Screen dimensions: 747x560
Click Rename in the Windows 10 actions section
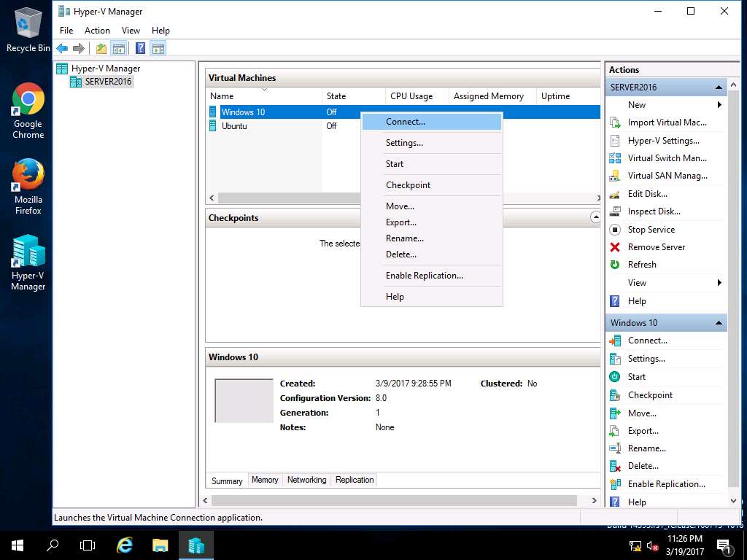[646, 448]
